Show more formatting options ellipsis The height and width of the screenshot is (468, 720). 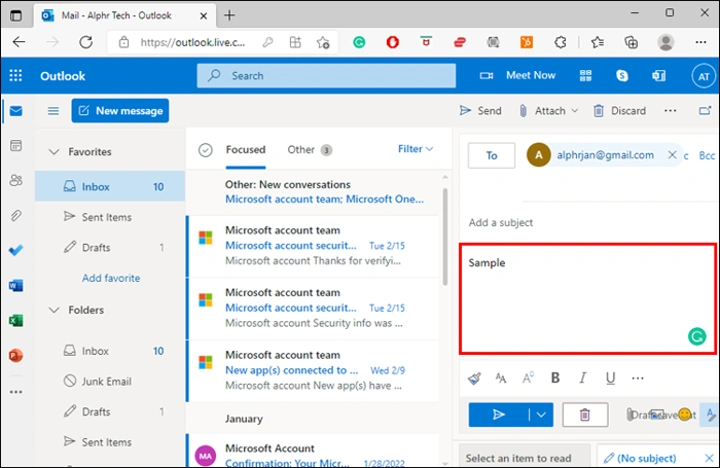point(638,378)
